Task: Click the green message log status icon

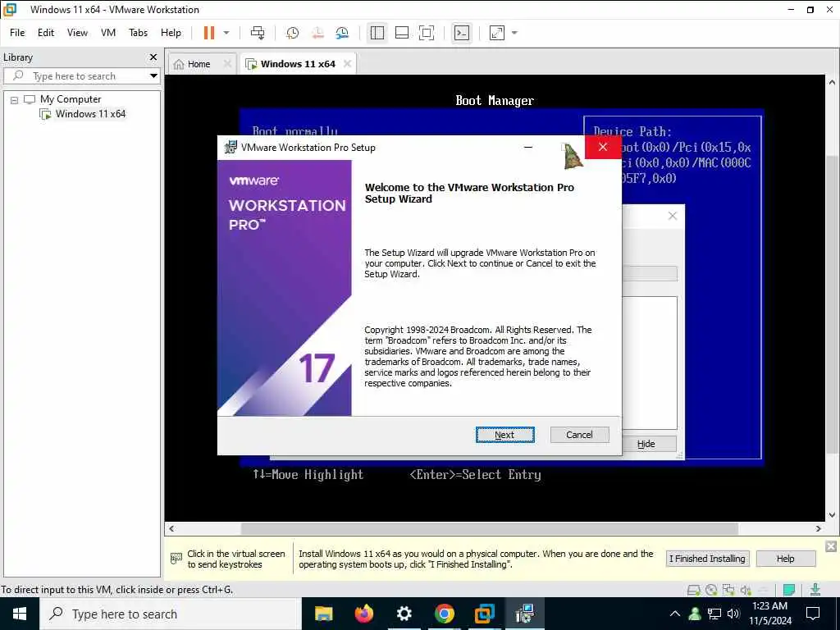Action: click(x=788, y=590)
